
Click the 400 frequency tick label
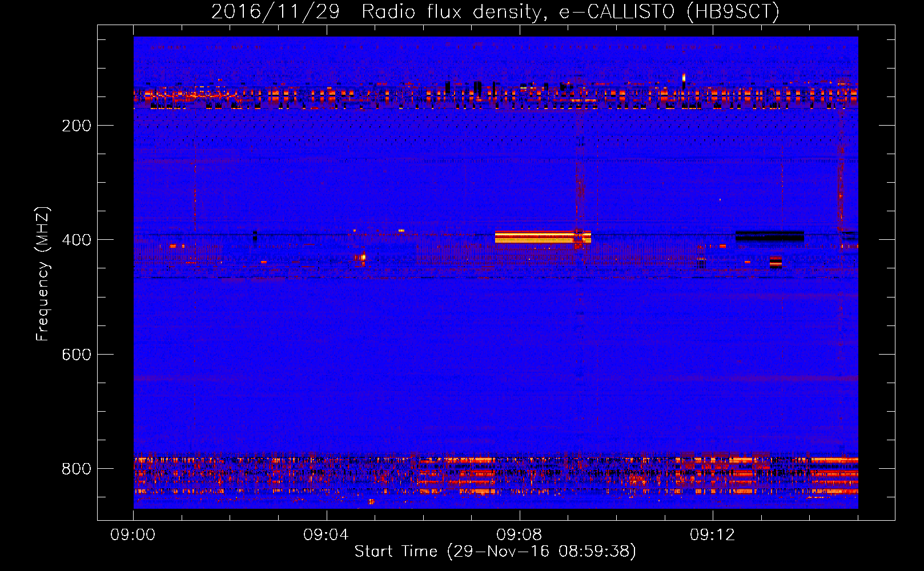77,240
